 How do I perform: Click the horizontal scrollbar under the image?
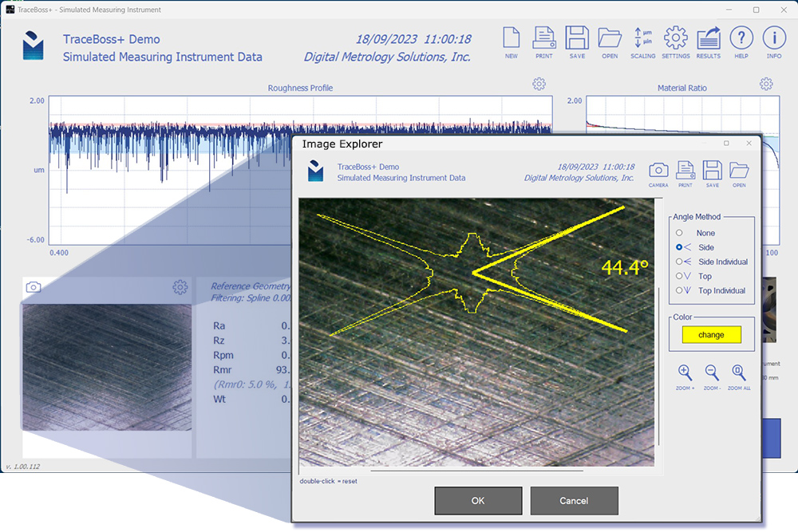click(477, 471)
